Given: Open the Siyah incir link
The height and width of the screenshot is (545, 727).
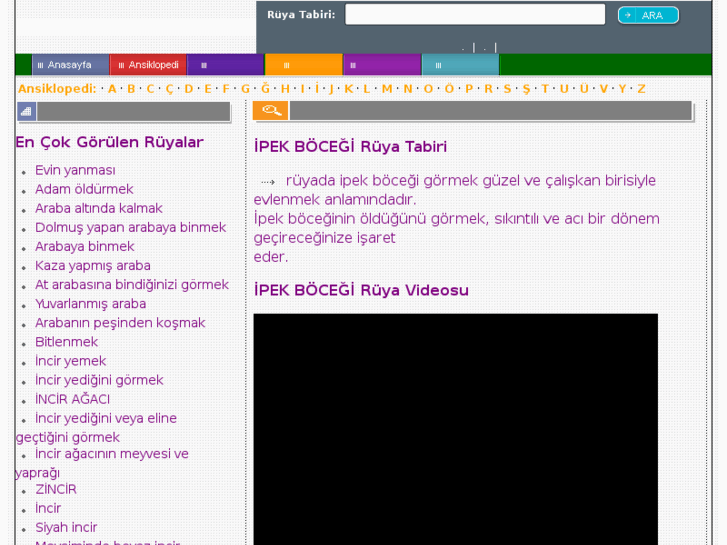Looking at the screenshot, I should [x=66, y=527].
